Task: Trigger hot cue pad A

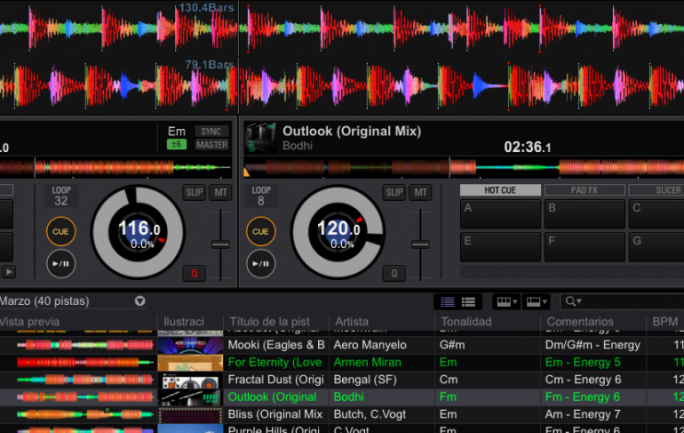Action: 500,214
